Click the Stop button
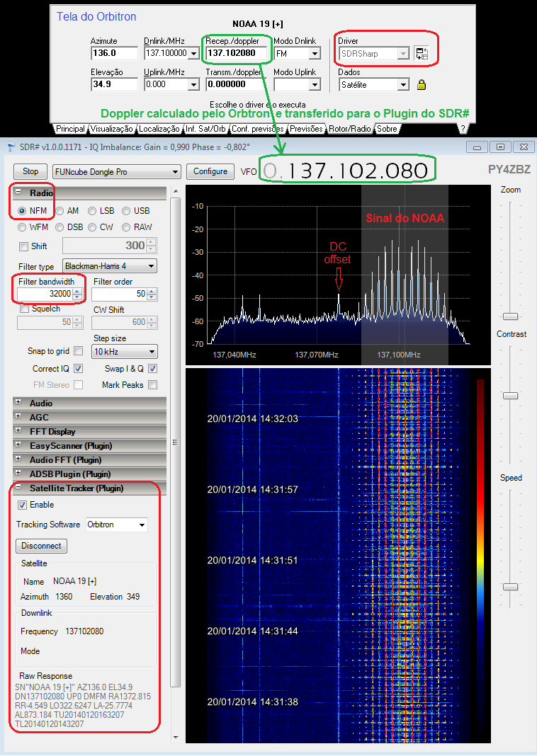 click(x=30, y=171)
